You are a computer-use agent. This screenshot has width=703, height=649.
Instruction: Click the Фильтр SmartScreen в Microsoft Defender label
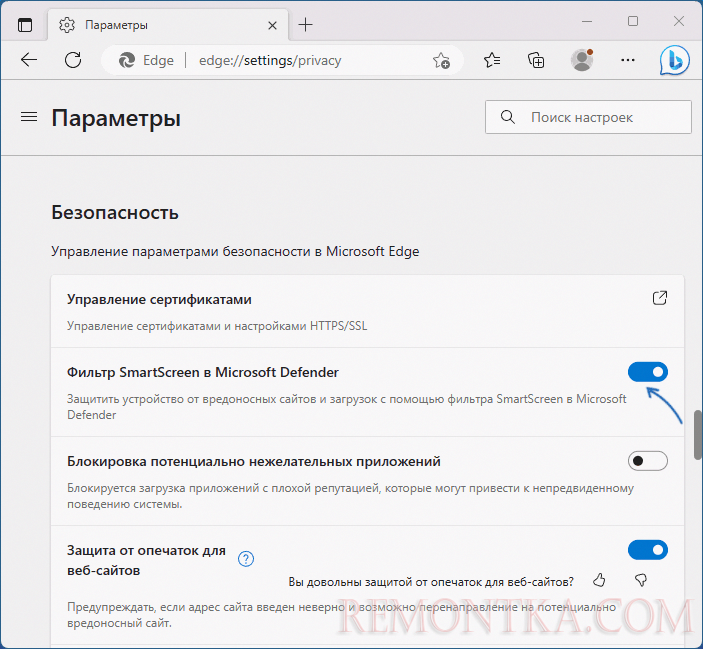pos(203,372)
